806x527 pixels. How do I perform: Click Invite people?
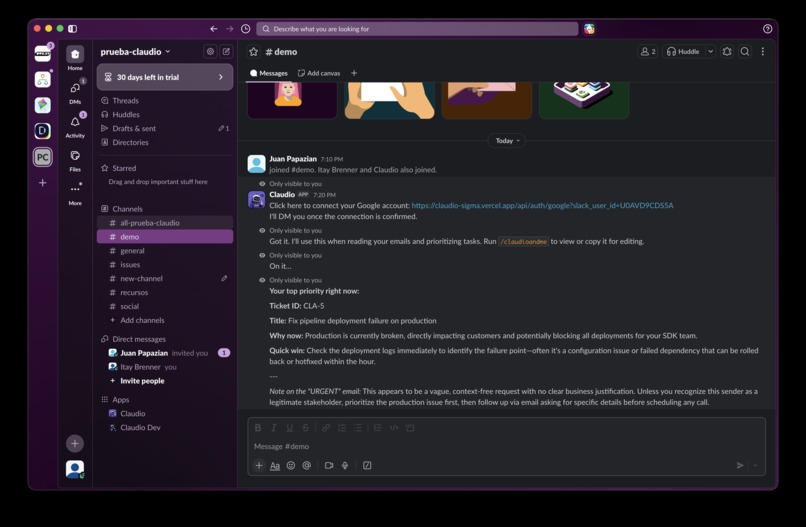pos(165,380)
